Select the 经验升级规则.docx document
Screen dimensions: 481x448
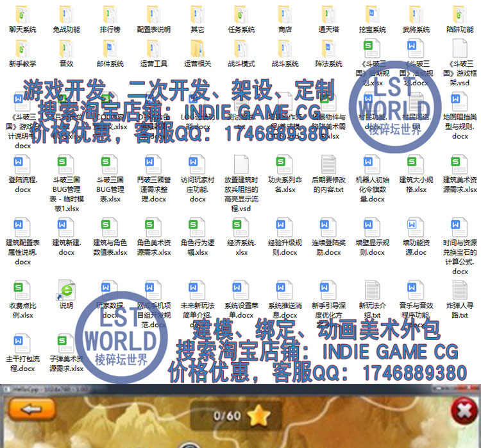pos(285,237)
